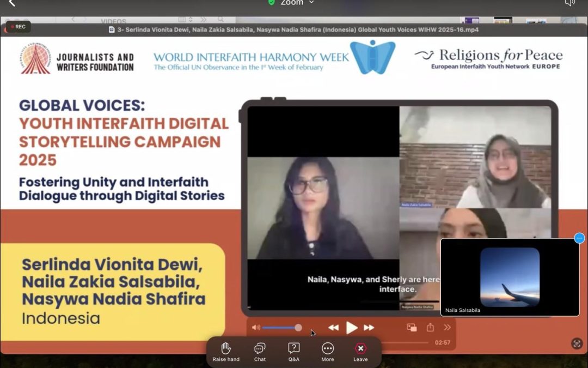Click the file document icon before the video title

pyautogui.click(x=112, y=29)
